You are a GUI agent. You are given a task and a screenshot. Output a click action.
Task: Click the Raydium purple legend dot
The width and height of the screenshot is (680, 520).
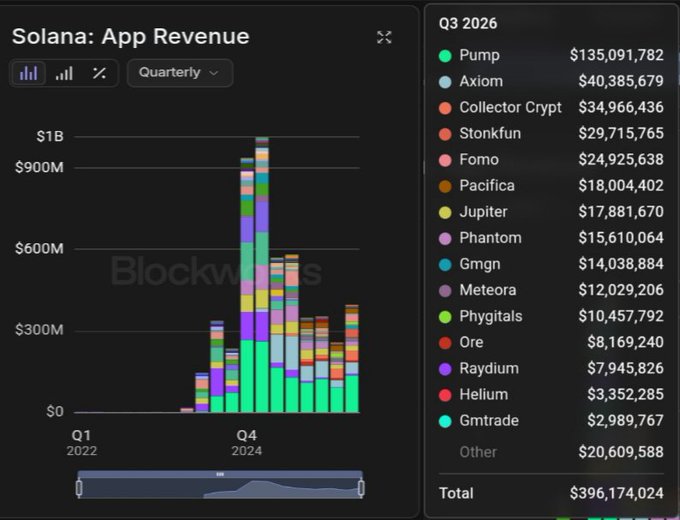tap(445, 369)
